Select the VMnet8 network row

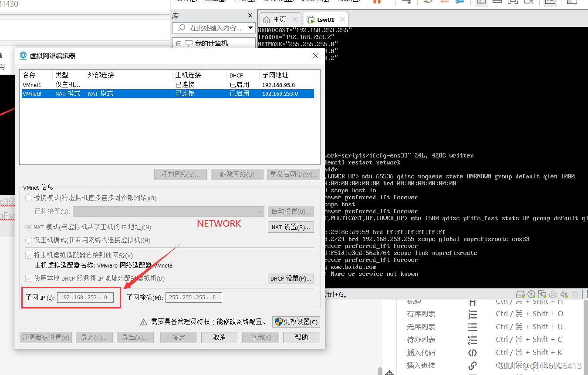168,94
